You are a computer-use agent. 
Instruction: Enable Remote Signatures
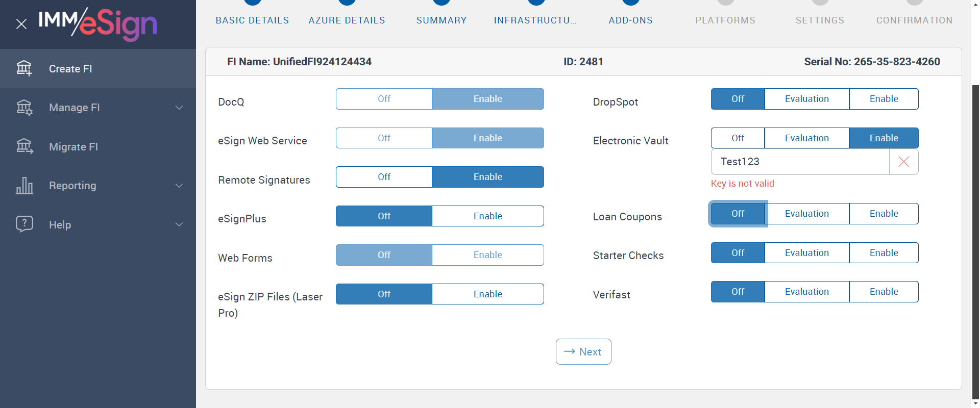click(x=488, y=177)
